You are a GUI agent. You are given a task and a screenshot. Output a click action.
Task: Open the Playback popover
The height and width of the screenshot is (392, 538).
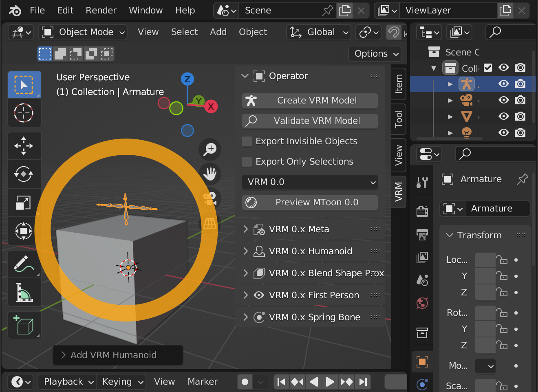pyautogui.click(x=67, y=382)
